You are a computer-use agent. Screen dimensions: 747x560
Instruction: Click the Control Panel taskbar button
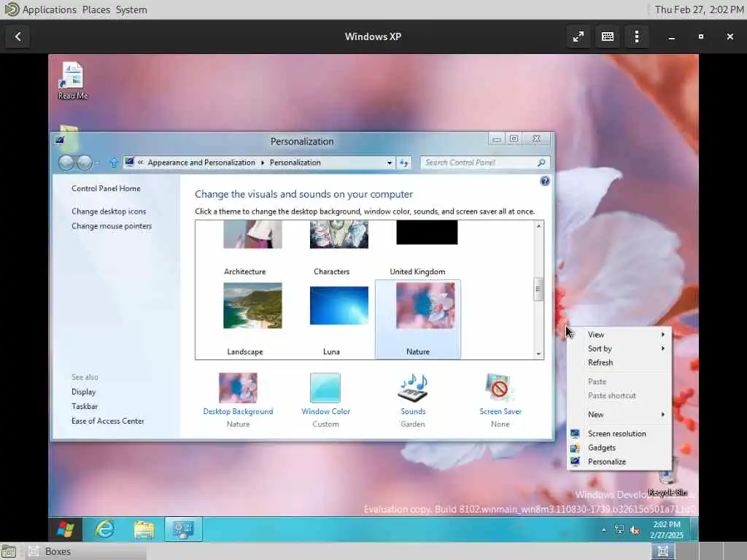[183, 529]
